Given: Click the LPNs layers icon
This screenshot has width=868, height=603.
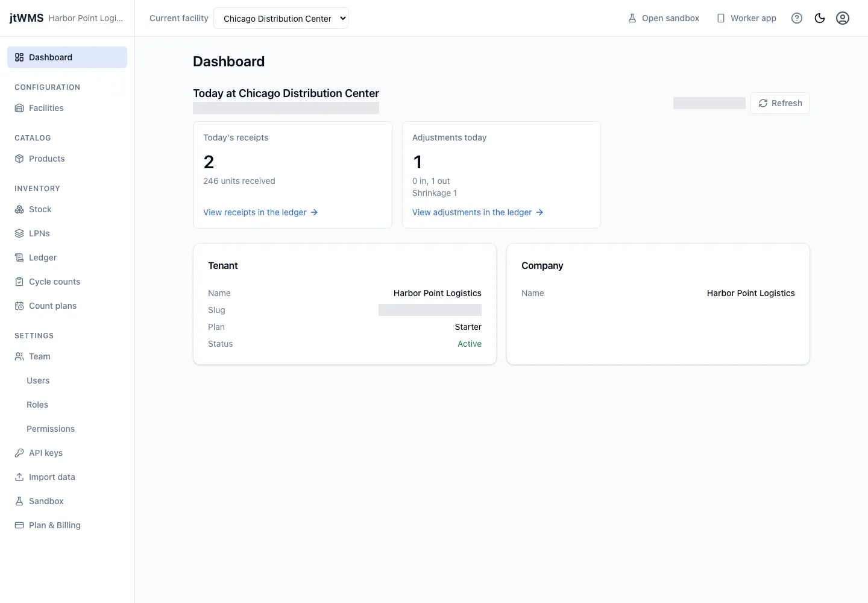Looking at the screenshot, I should (19, 233).
